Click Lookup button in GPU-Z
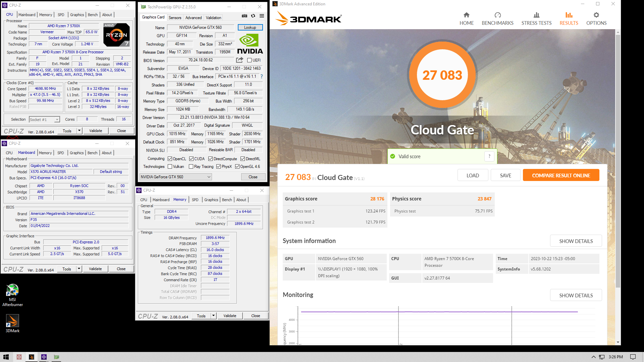This screenshot has height=362, width=644. click(250, 27)
